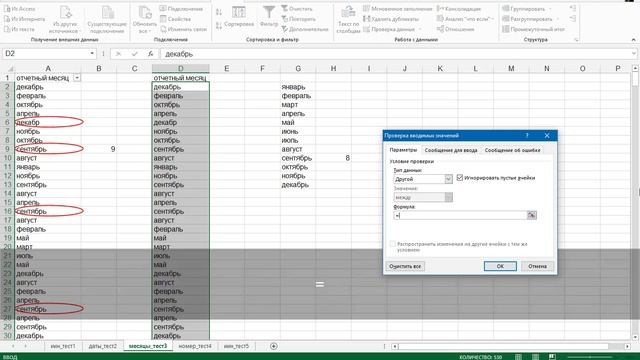
Task: Click Существующие подключения icon
Action: 107,20
